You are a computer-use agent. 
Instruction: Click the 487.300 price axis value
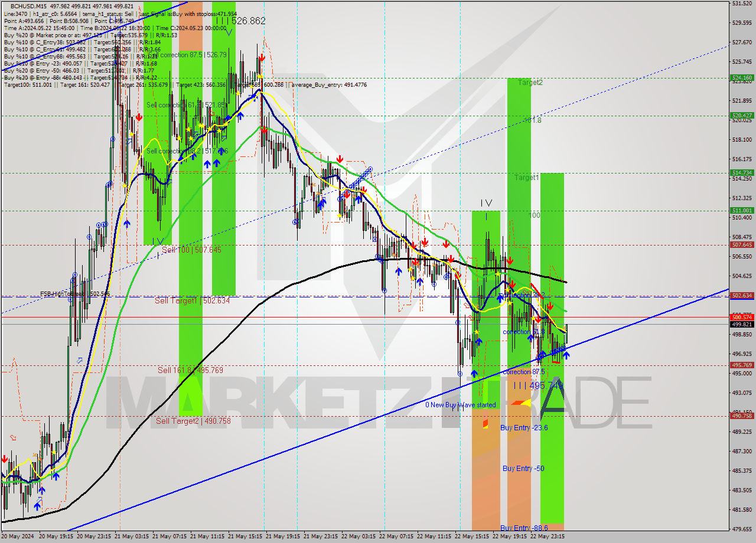[742, 451]
